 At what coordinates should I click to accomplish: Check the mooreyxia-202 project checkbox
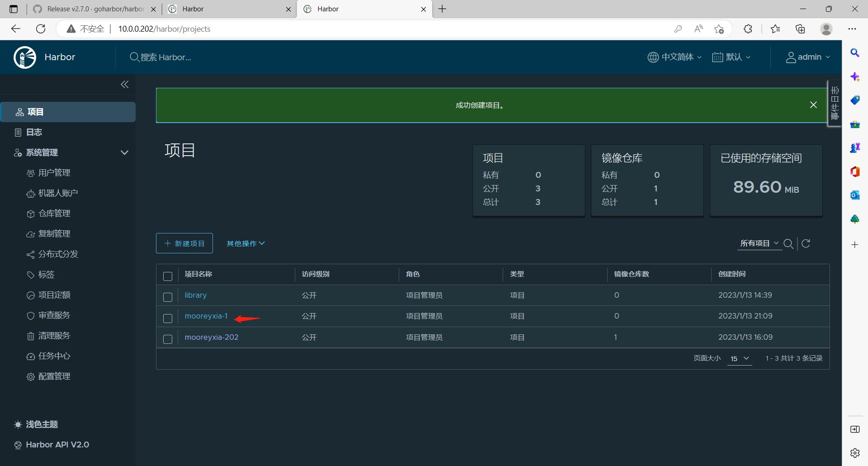pos(168,339)
